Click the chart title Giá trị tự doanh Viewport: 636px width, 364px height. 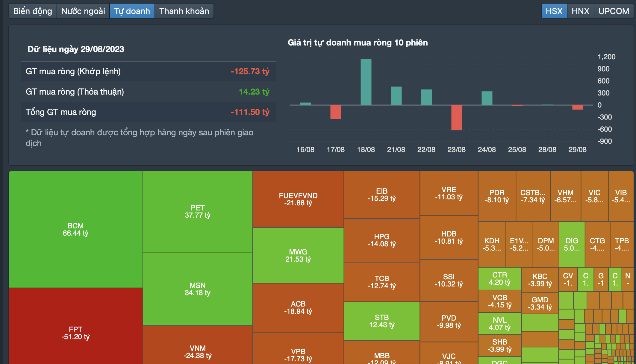tap(358, 43)
